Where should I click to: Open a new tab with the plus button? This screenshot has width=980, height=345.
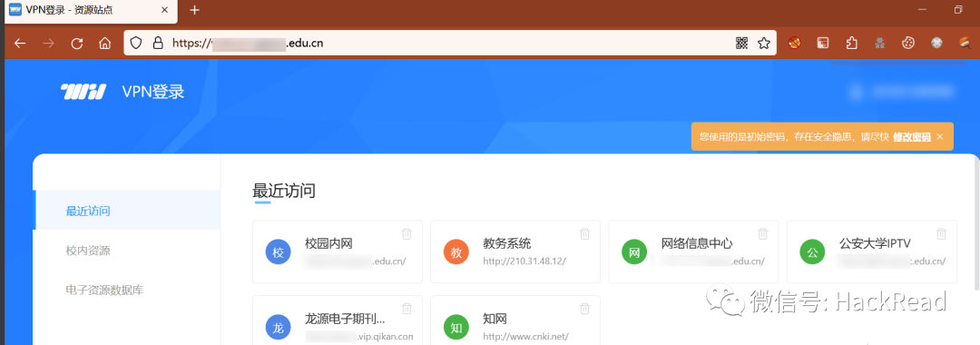(x=194, y=10)
